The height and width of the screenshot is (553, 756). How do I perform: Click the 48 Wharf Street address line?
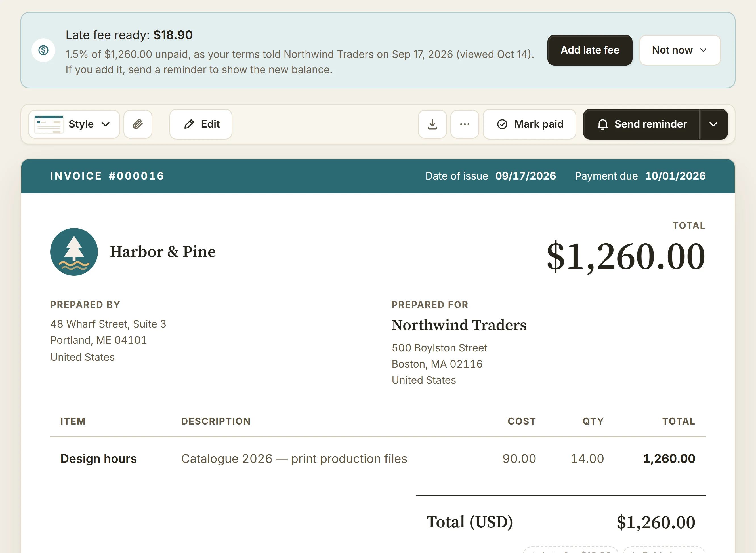108,324
